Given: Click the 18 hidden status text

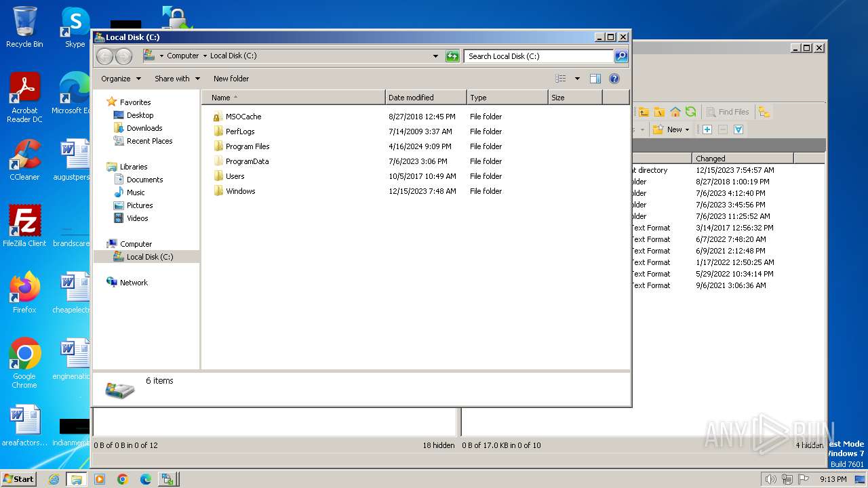Looking at the screenshot, I should click(x=439, y=445).
